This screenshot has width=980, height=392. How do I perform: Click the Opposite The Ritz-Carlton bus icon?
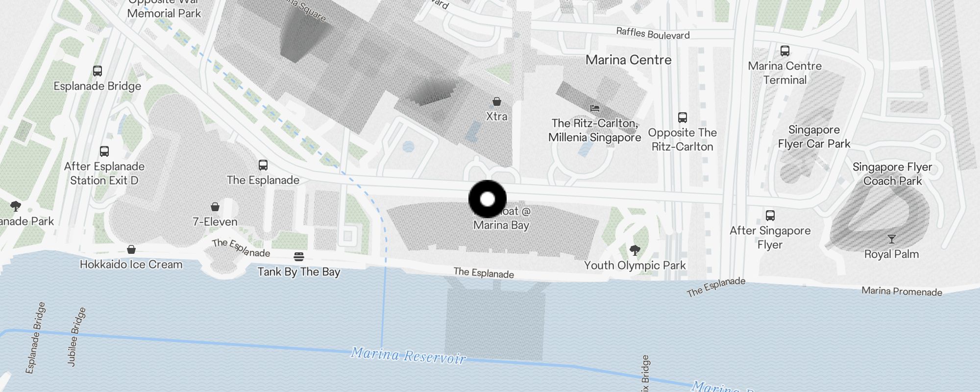coord(683,118)
